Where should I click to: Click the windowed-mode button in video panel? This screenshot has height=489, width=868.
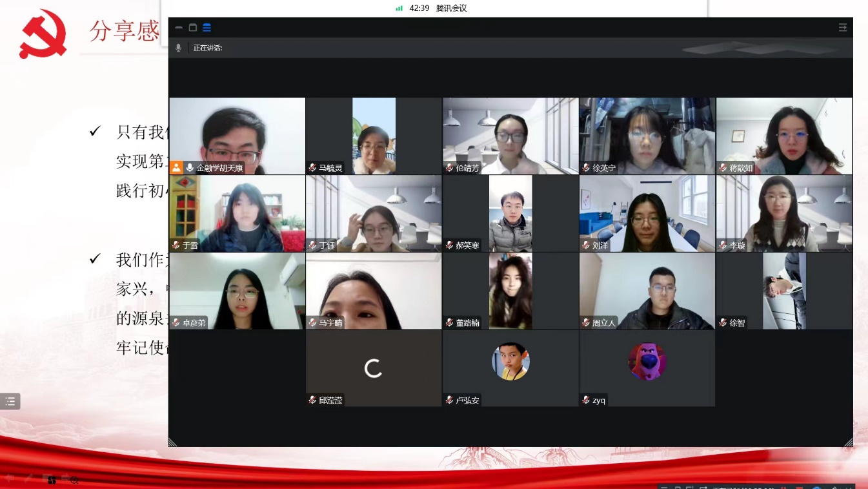[192, 27]
